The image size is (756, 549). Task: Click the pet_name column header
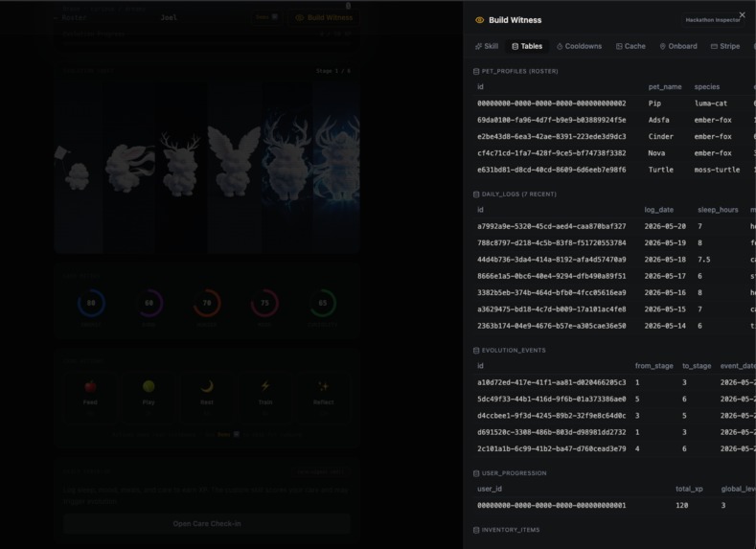[665, 87]
